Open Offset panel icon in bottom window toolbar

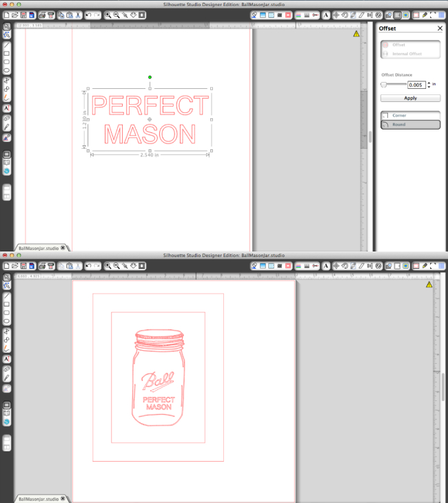397,266
